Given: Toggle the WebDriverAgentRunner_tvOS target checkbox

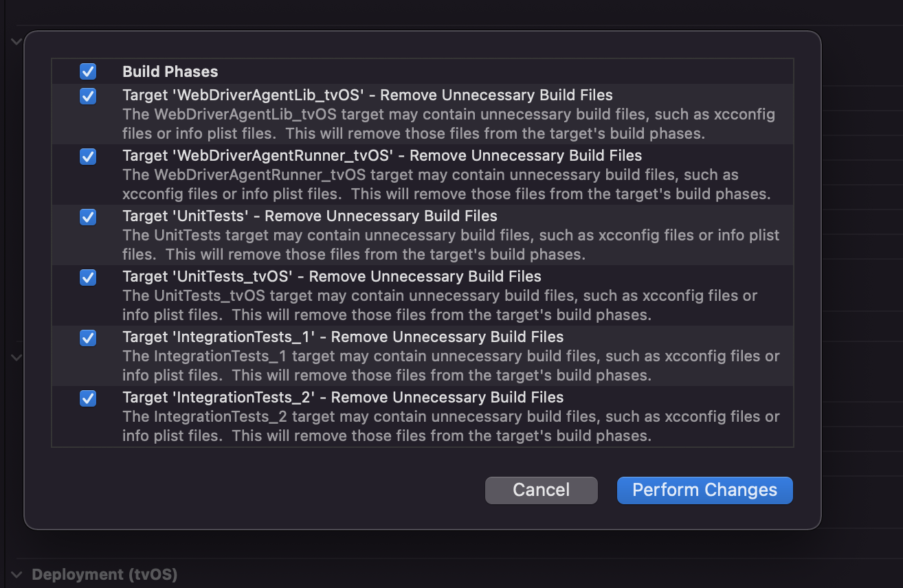Looking at the screenshot, I should point(88,156).
